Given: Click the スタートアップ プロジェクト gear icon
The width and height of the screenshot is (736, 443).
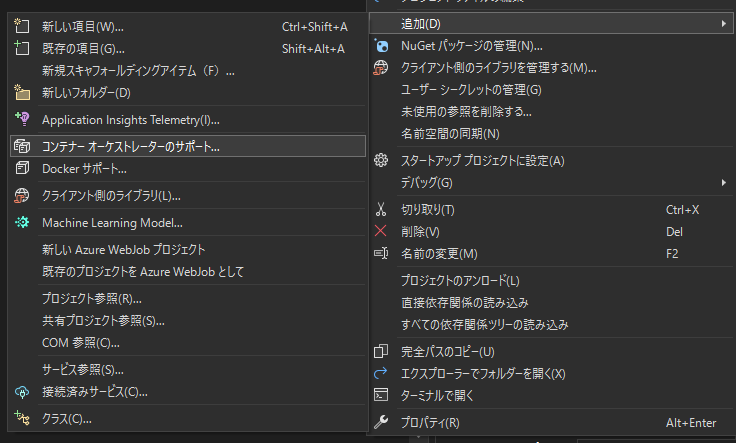Looking at the screenshot, I should (381, 160).
